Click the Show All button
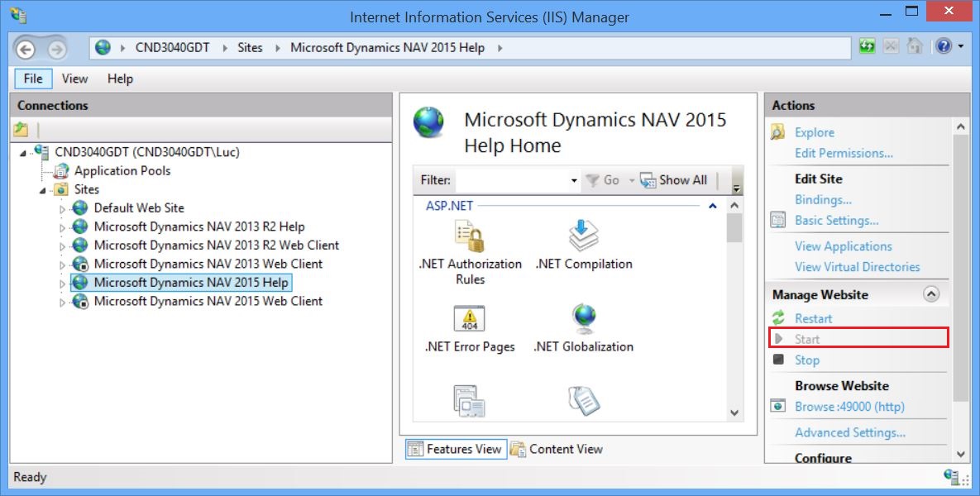This screenshot has height=496, width=980. [674, 180]
